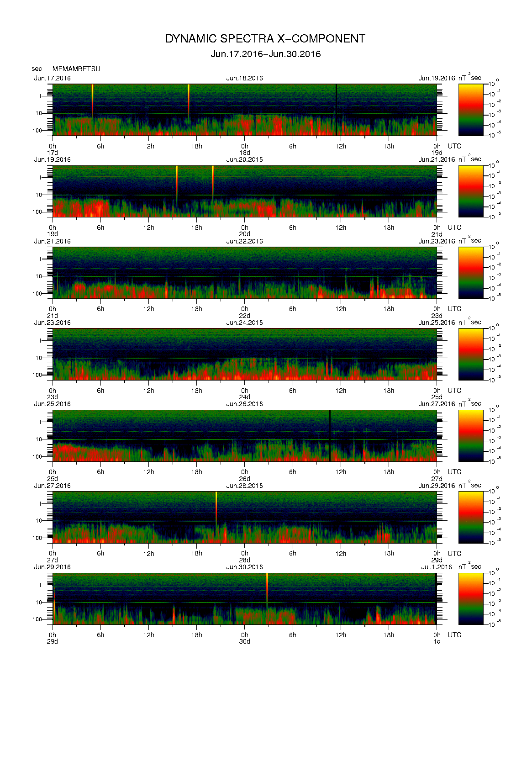The width and height of the screenshot is (532, 767).
Task: Click the dark vertical gap near 11h on Jun.26
Action: (x=330, y=436)
